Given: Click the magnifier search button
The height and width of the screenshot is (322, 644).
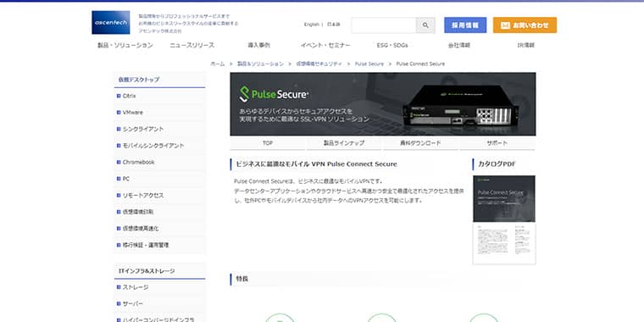Looking at the screenshot, I should click(425, 25).
